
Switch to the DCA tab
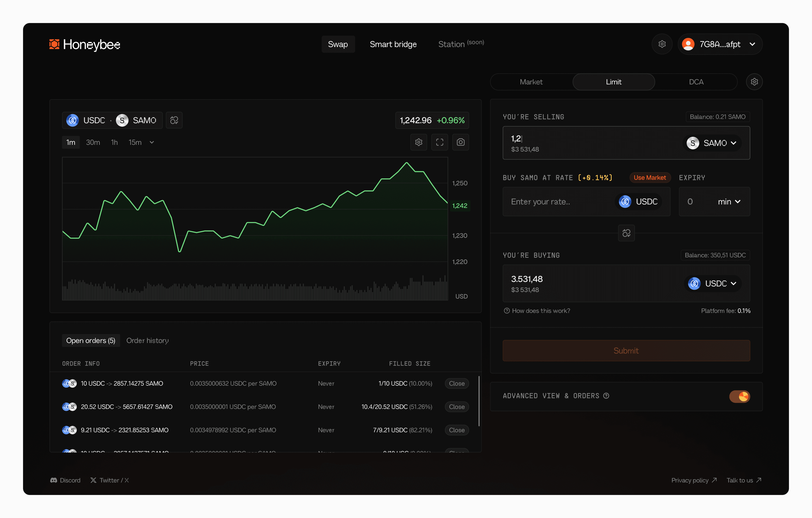[696, 82]
